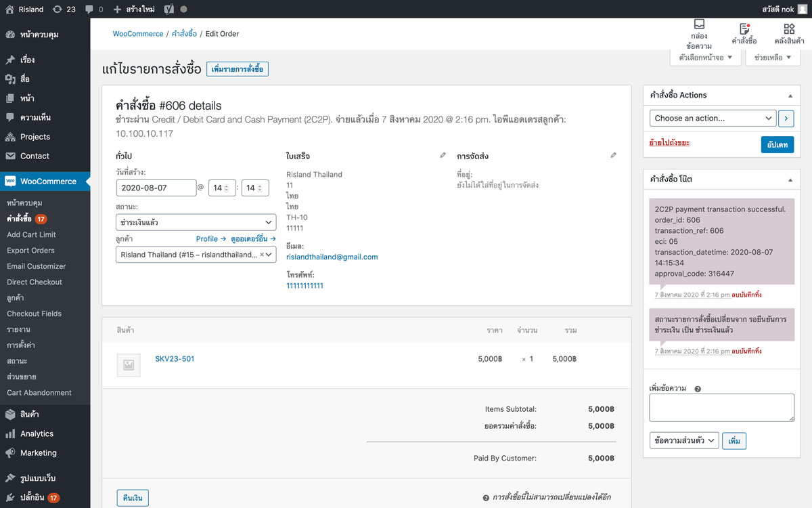Click the pencil icon beside การจัดส่ง shipping
This screenshot has height=508, width=812.
pos(613,155)
